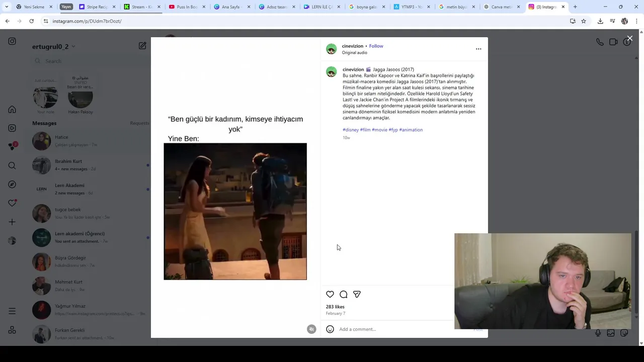Open the Lern akademi (Öğrenci) conversation
Image resolution: width=644 pixels, height=362 pixels.
(x=91, y=237)
